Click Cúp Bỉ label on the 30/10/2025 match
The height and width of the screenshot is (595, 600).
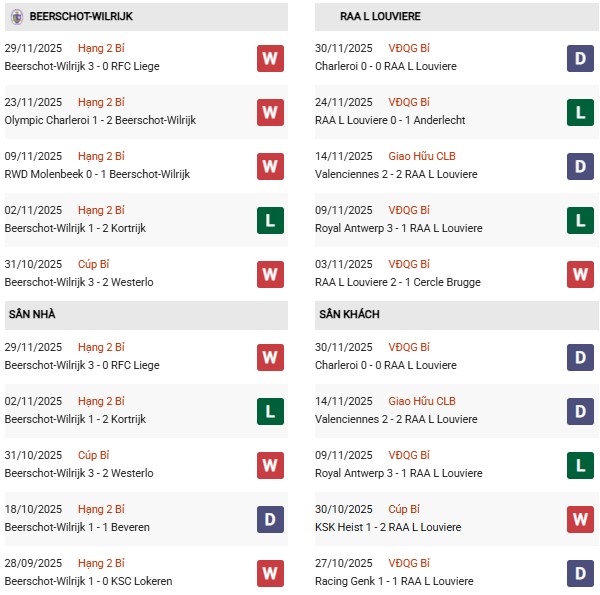(411, 509)
